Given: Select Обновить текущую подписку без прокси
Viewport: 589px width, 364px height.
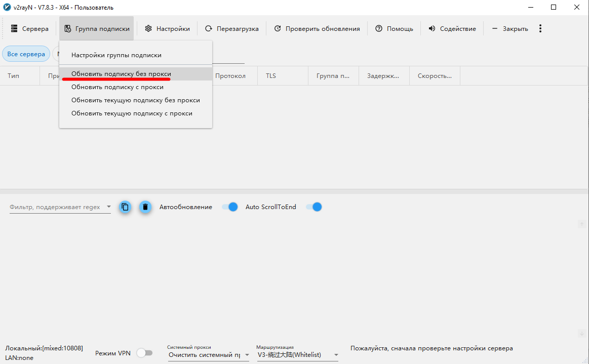Looking at the screenshot, I should (x=136, y=100).
